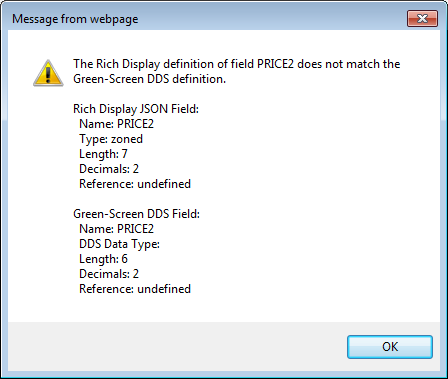The height and width of the screenshot is (379, 448).
Task: Click the "Message from webpage" title text
Action: pyautogui.click(x=75, y=19)
